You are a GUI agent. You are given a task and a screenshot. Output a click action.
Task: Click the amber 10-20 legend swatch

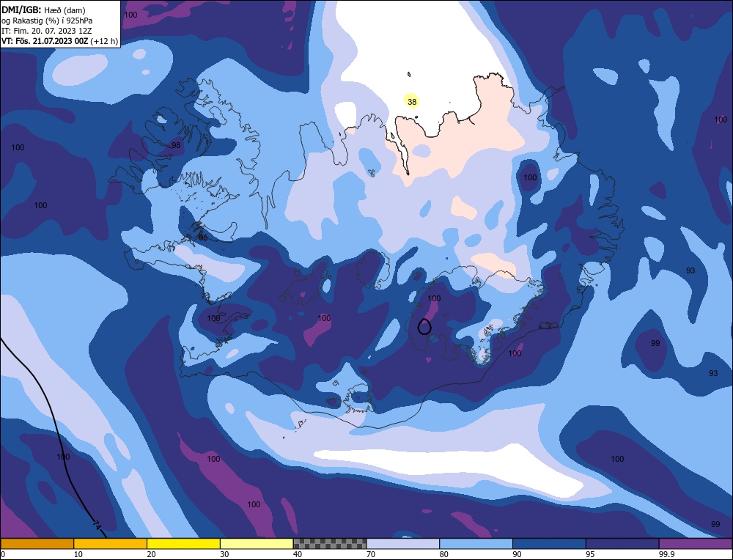point(111,544)
